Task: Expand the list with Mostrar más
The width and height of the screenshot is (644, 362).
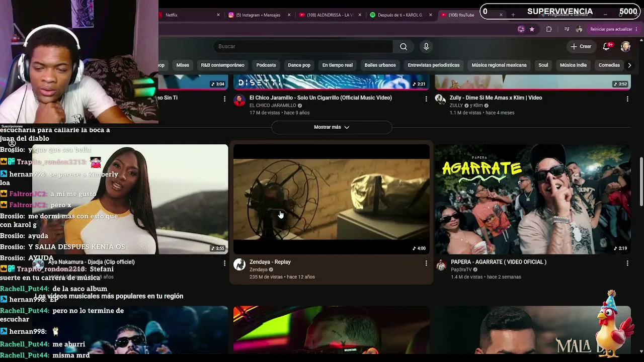Action: pos(332,127)
